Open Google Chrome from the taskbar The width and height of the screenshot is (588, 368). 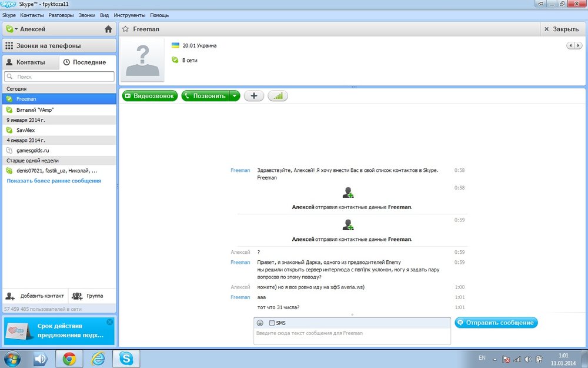point(69,359)
